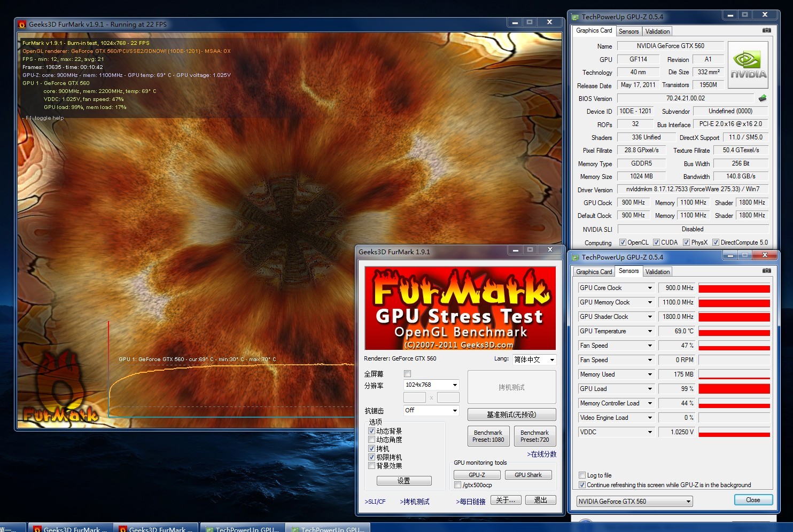The image size is (793, 532).
Task: Click the FurMark icon in the burn-in window title bar
Action: 22,25
